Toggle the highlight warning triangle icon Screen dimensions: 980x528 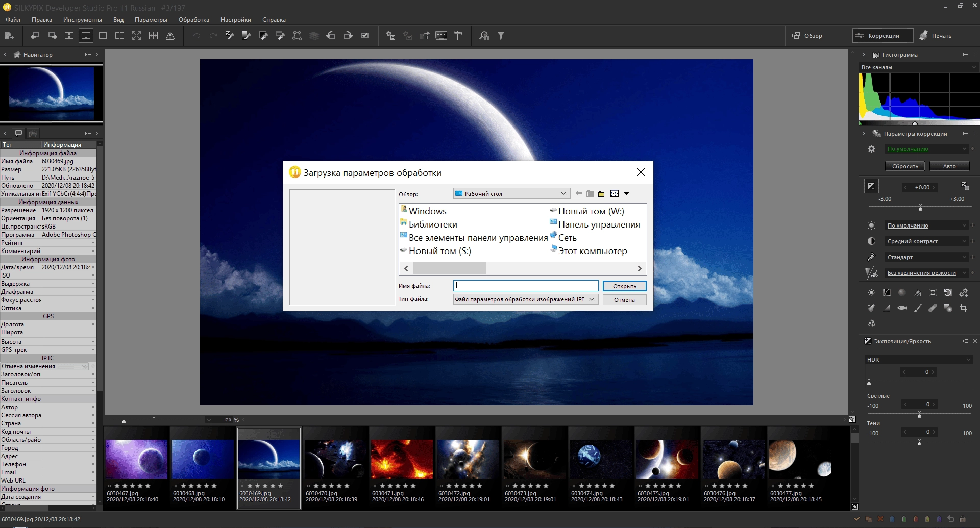tap(170, 36)
